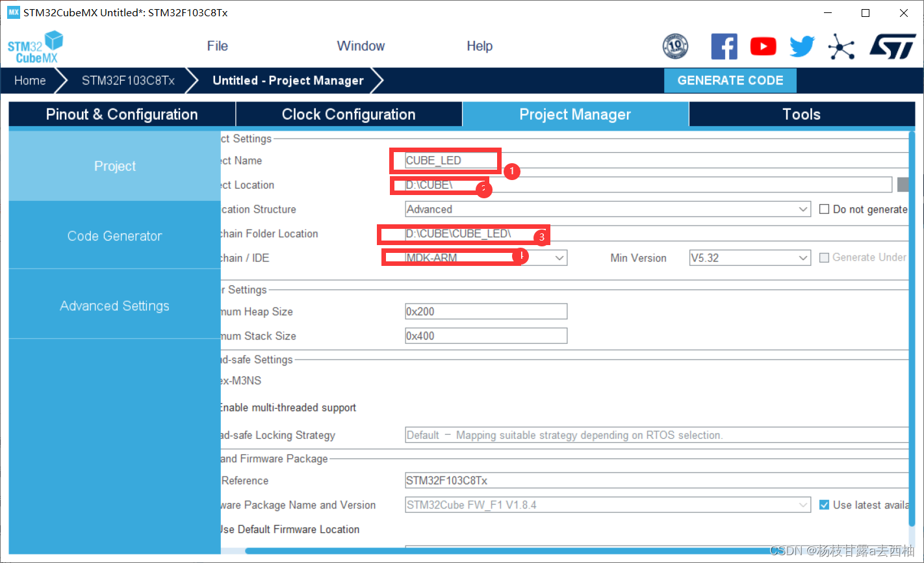The image size is (924, 563).
Task: Open Firmware Package dropdown STM32Cube FW_F1 V1.8.4
Action: (x=608, y=505)
